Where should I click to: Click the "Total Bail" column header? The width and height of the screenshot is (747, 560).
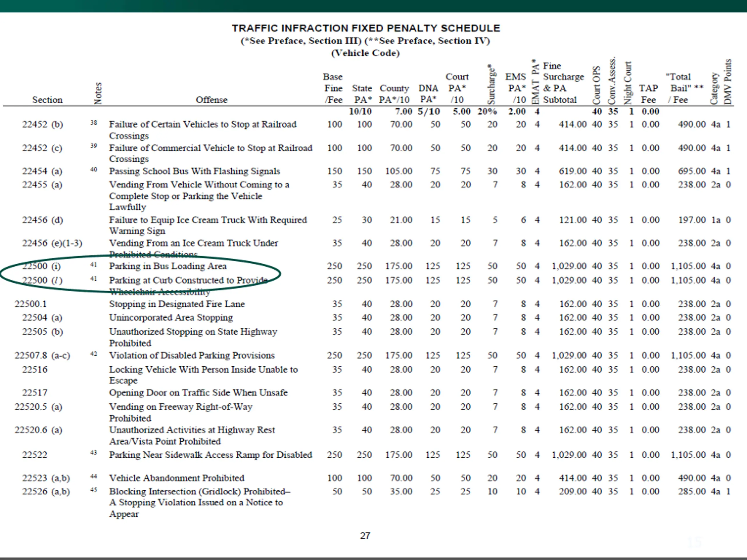pyautogui.click(x=685, y=88)
